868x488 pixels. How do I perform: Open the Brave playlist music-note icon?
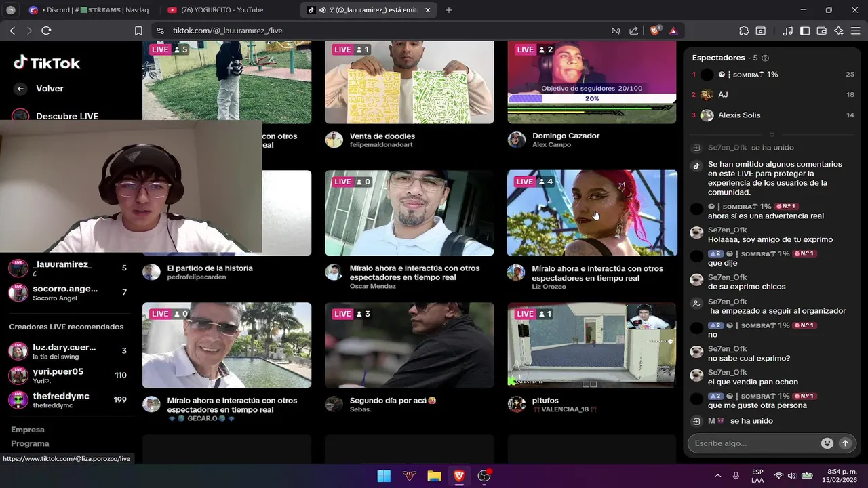pyautogui.click(x=787, y=30)
